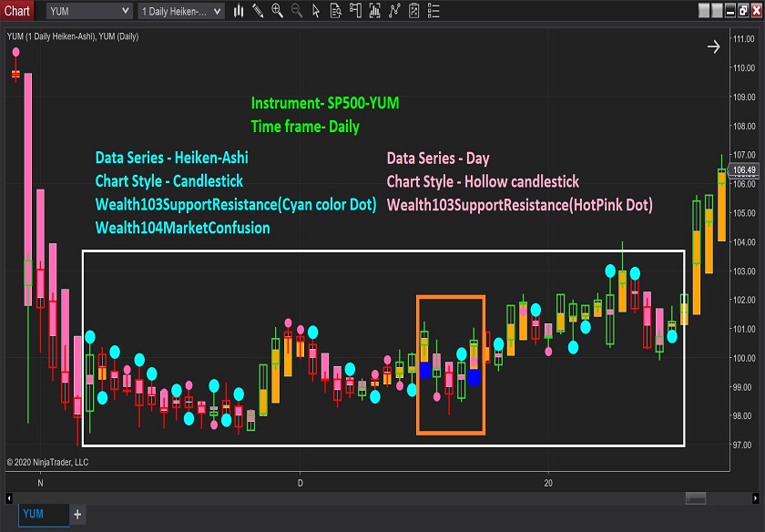Click the Zoom In magnifier
The width and height of the screenshot is (765, 532).
click(x=277, y=11)
